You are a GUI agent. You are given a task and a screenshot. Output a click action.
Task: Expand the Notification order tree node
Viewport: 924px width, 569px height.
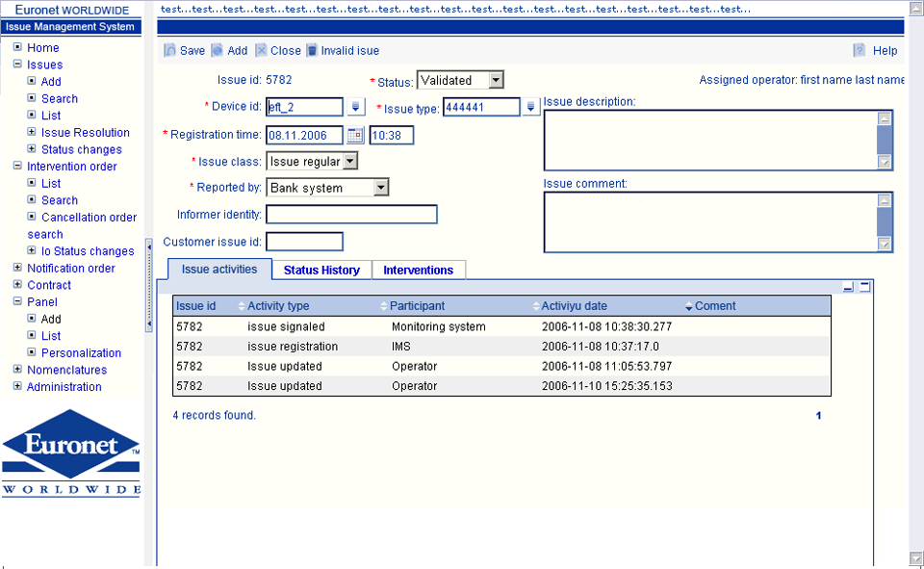coord(17,269)
